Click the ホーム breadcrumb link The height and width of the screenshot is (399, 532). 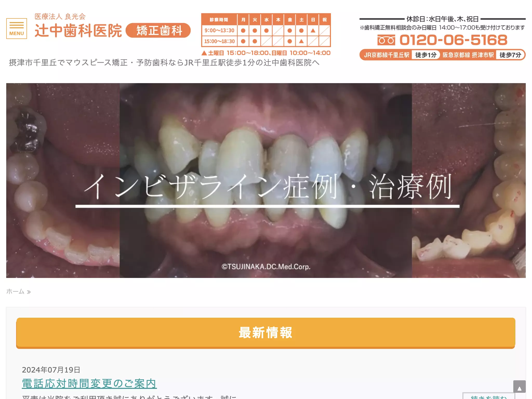click(15, 292)
